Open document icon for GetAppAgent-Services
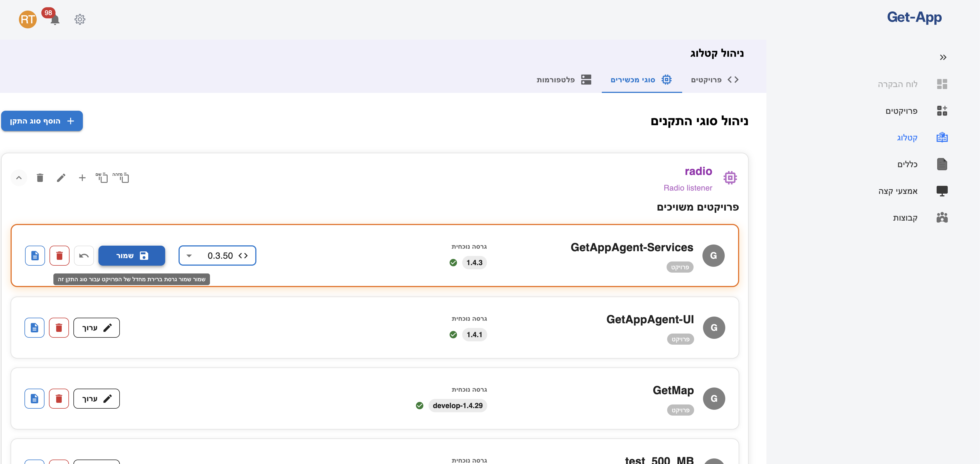980x464 pixels. coord(35,256)
